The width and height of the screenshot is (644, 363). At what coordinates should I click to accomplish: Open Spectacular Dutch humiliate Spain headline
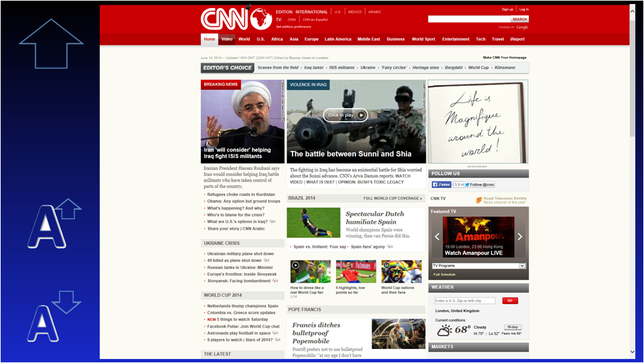tap(375, 218)
